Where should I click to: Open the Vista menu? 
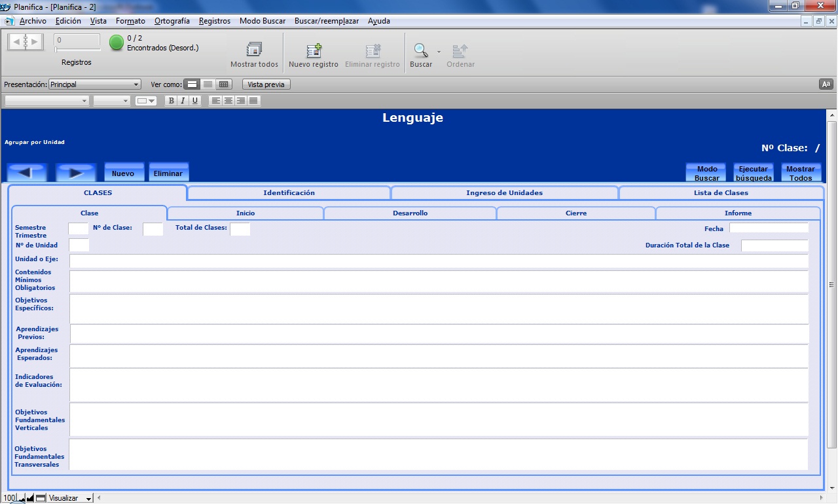(98, 21)
